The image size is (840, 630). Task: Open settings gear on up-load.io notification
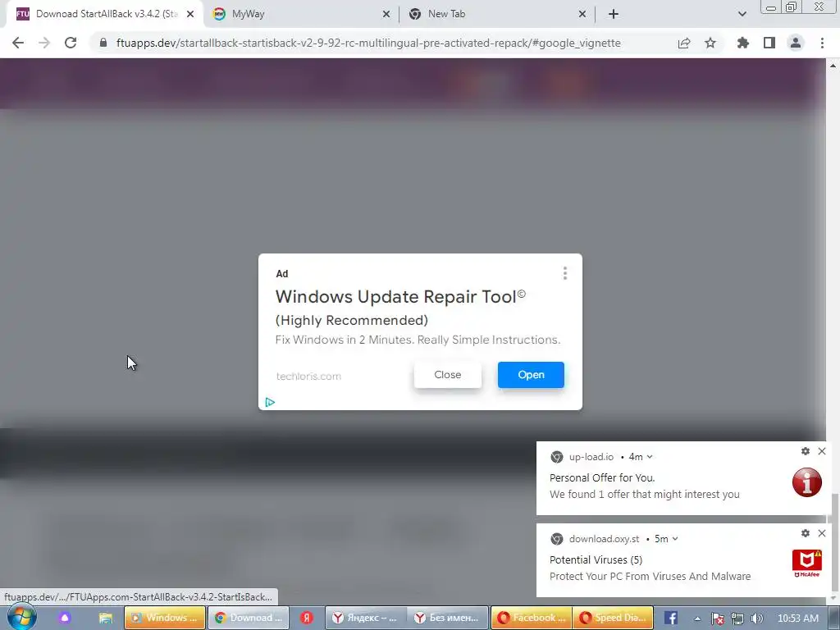coord(806,452)
